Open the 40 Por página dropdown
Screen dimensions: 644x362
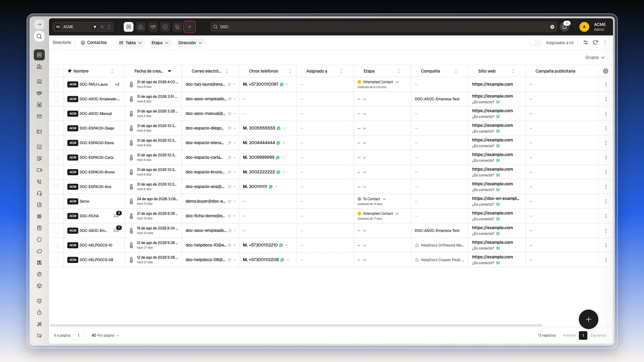[x=105, y=336]
